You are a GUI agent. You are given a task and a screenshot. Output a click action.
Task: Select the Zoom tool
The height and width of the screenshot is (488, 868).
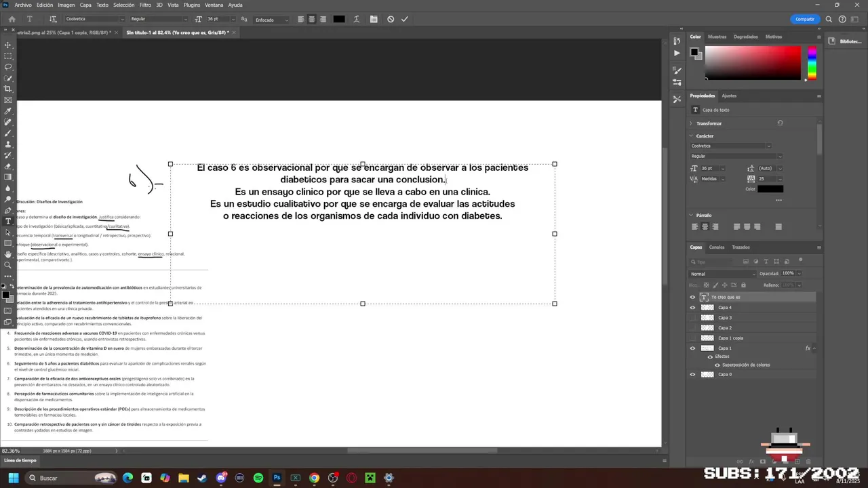(8, 265)
